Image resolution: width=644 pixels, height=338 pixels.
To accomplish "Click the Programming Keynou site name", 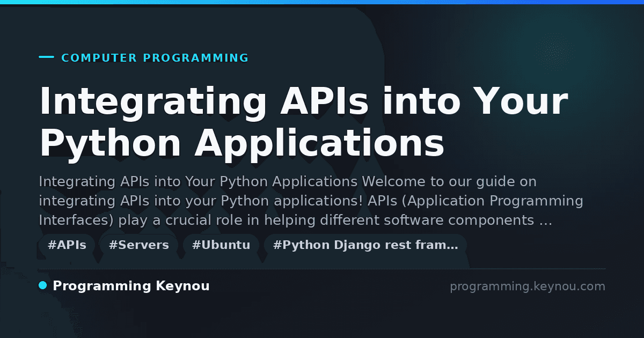I will pos(131,286).
